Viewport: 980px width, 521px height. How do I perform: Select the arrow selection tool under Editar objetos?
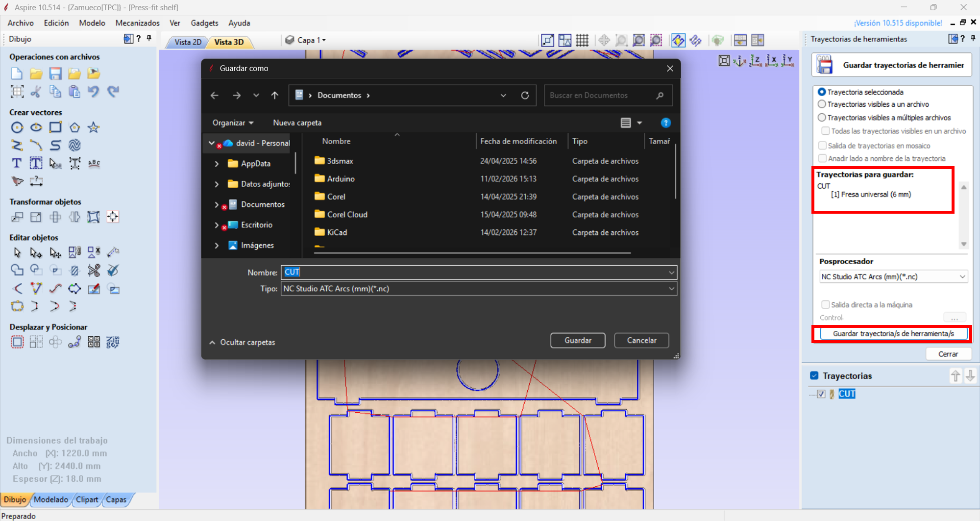click(17, 252)
